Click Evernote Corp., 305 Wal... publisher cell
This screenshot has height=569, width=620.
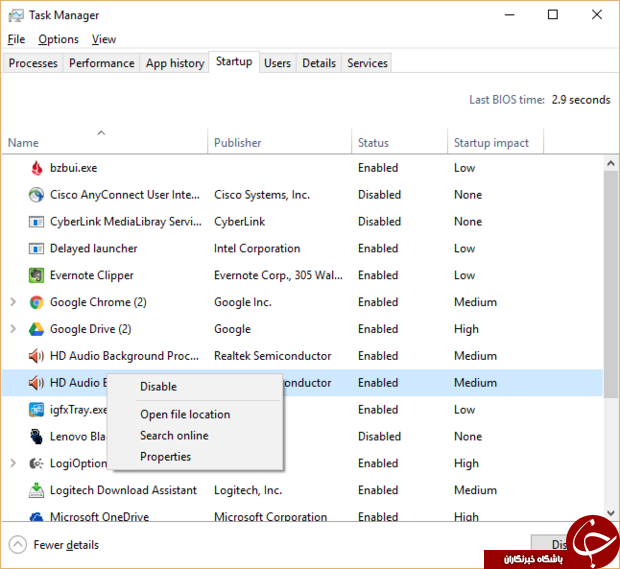[278, 276]
